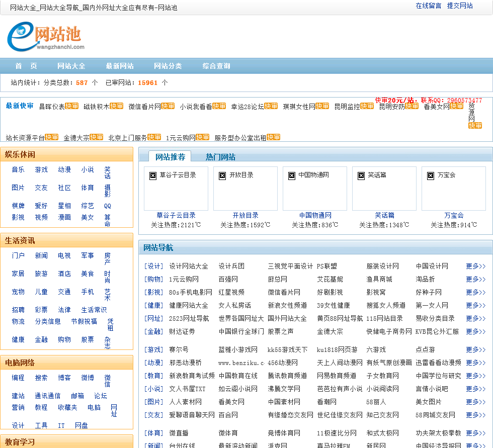
Task: Click the 网站池 logo image
Action: pyautogui.click(x=46, y=36)
